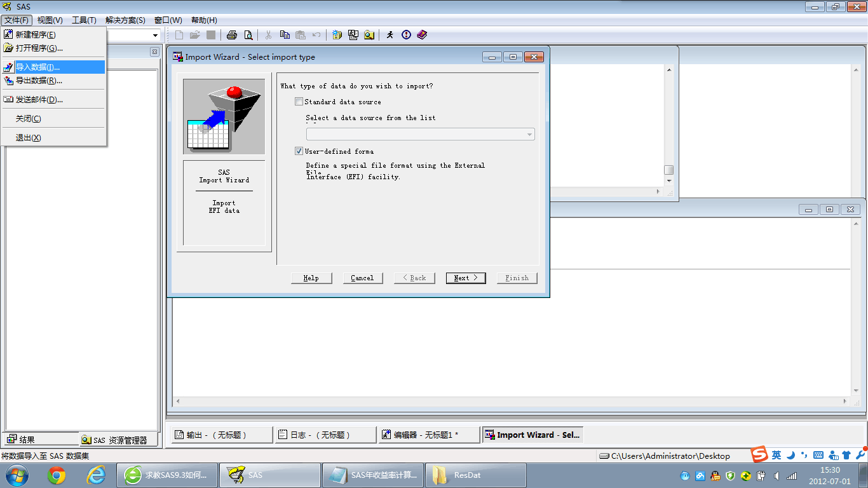868x488 pixels.
Task: Click the Break exclamation toolbar icon
Action: pyautogui.click(x=406, y=35)
